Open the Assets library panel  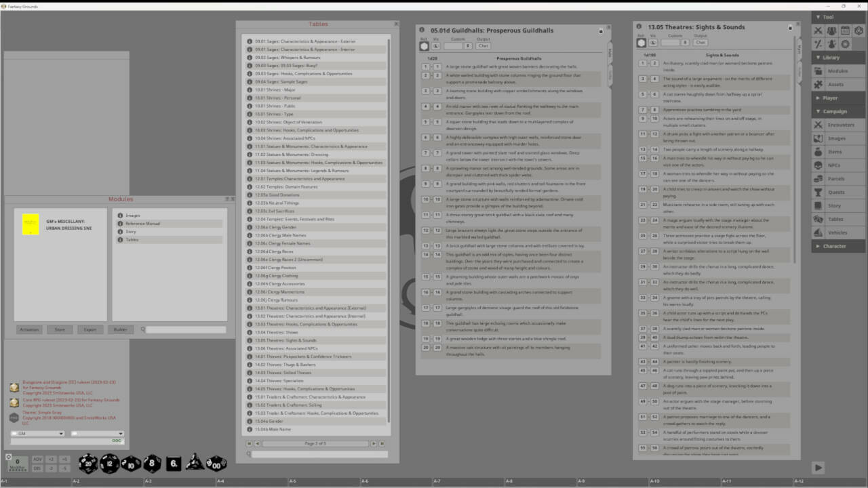tap(838, 84)
